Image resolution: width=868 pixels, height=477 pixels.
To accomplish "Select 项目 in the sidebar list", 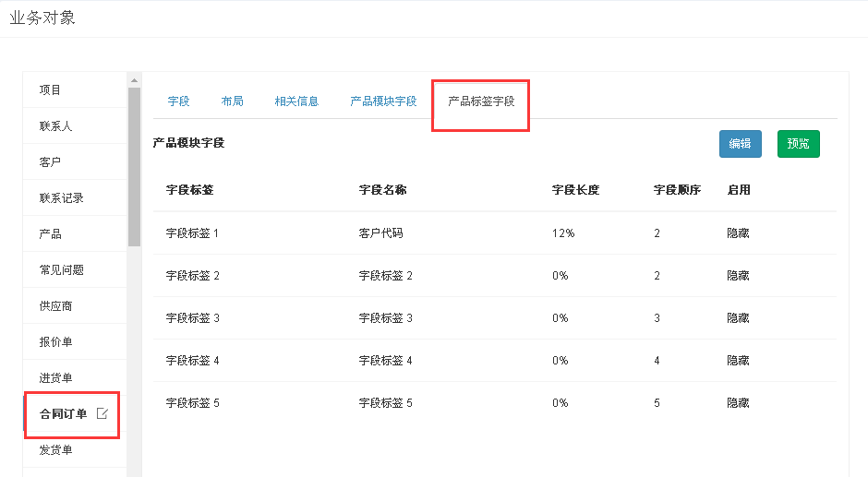I will 51,90.
